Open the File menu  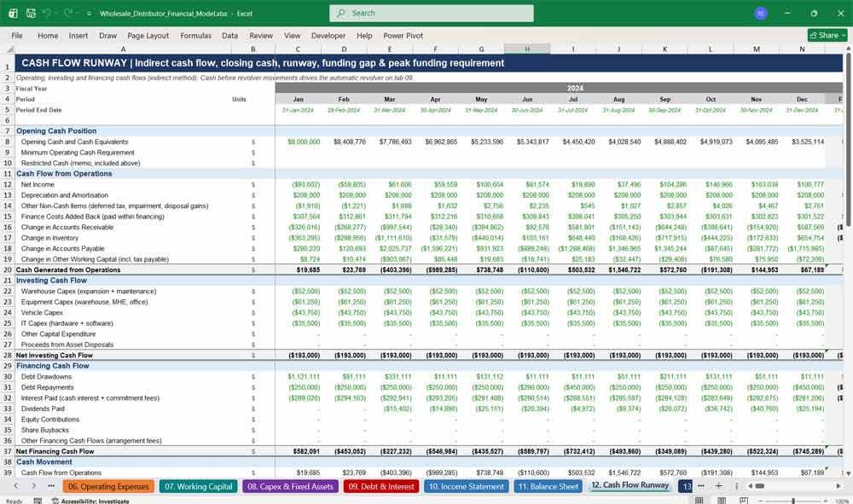pyautogui.click(x=17, y=35)
